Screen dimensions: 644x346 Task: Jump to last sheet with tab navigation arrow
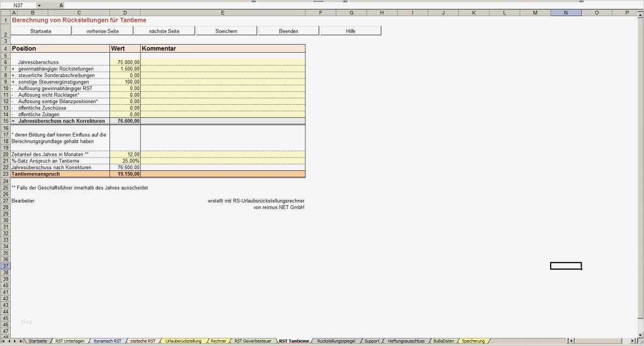[x=22, y=341]
